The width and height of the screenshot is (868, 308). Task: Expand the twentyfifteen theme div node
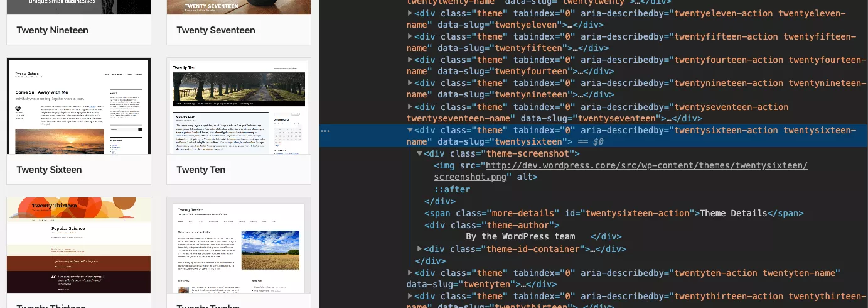click(x=410, y=36)
